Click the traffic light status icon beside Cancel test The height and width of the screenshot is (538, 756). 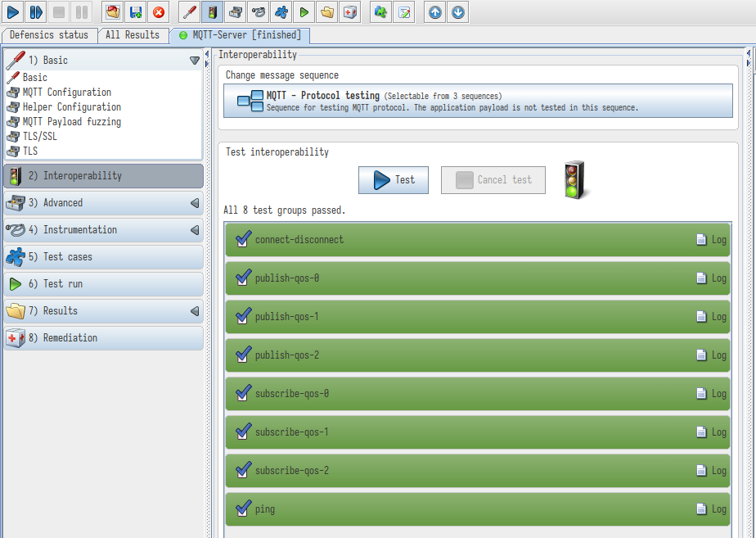coord(576,179)
